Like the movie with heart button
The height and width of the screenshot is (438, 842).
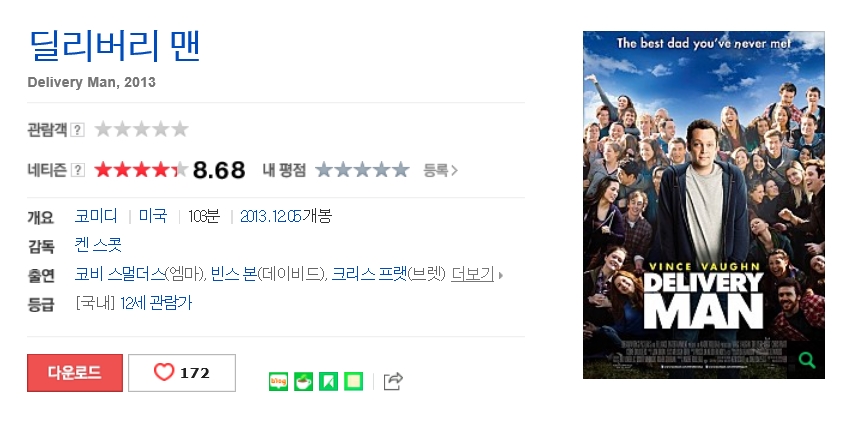(182, 373)
